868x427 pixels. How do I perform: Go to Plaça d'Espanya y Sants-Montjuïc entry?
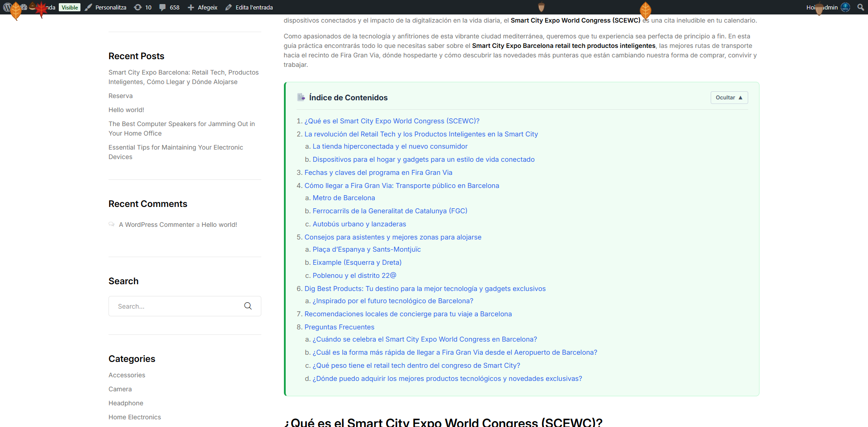click(367, 249)
